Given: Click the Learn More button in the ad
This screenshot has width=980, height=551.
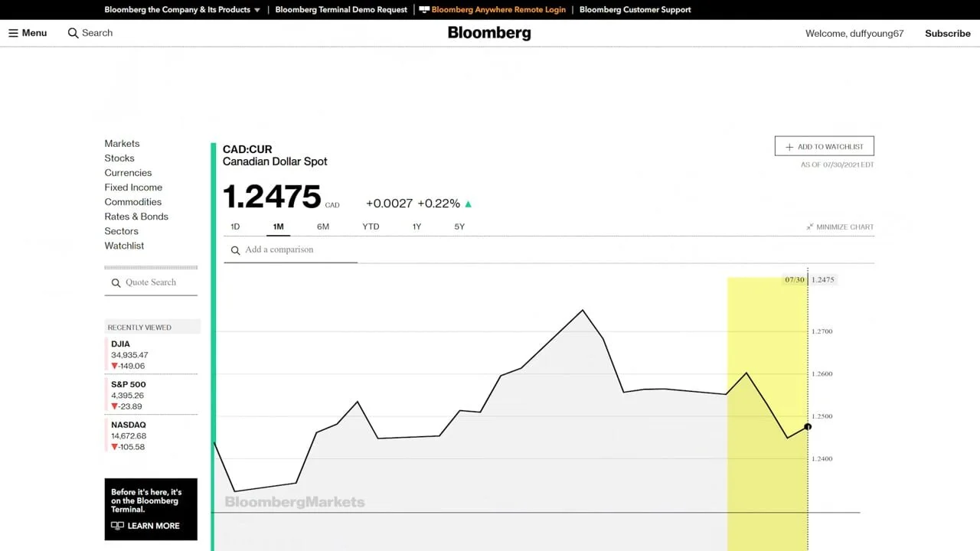Looking at the screenshot, I should pos(145,526).
